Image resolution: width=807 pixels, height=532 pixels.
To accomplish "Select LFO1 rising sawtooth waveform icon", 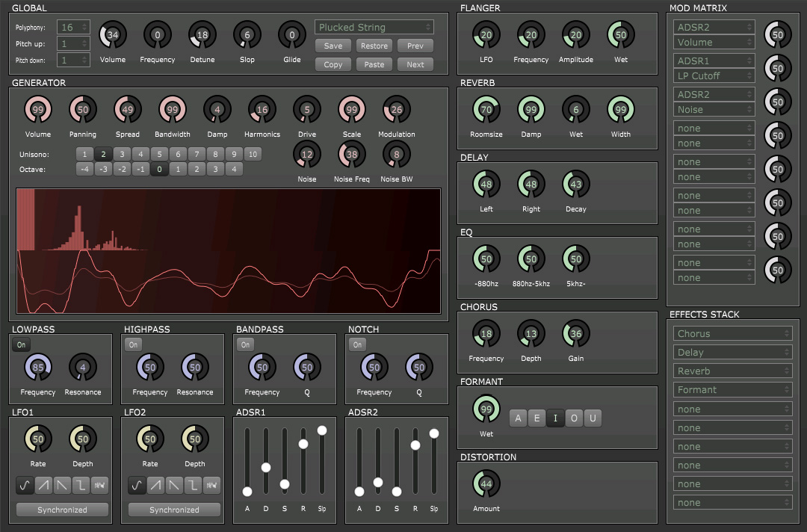I will [43, 485].
